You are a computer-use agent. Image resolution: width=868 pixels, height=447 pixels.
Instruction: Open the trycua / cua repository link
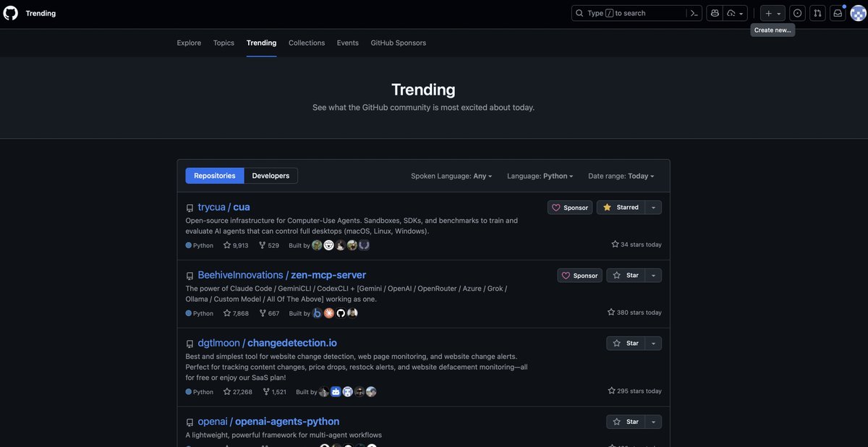(x=224, y=207)
